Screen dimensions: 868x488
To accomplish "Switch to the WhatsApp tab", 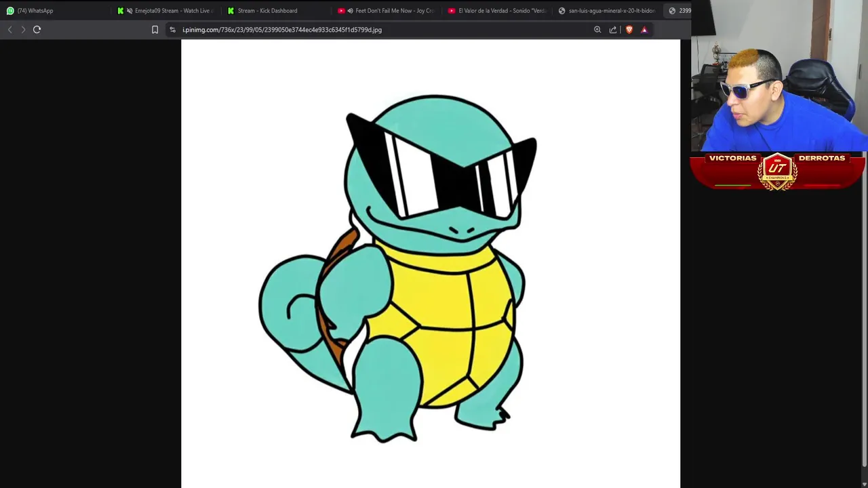I will (x=54, y=11).
